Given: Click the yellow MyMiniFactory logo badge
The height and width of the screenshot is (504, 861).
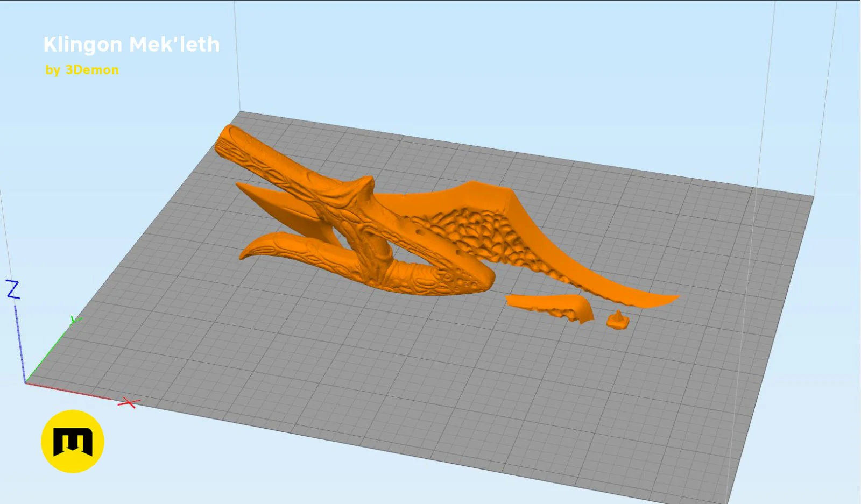Looking at the screenshot, I should (73, 442).
